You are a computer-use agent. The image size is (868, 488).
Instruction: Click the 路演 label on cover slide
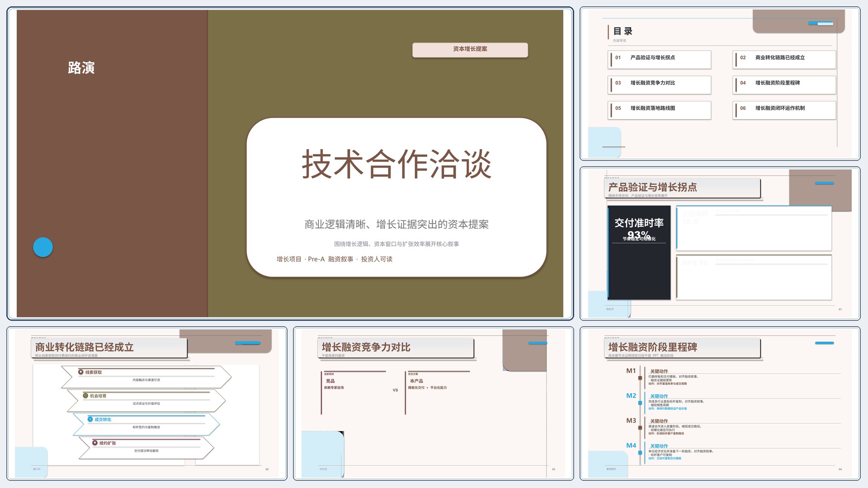click(81, 68)
